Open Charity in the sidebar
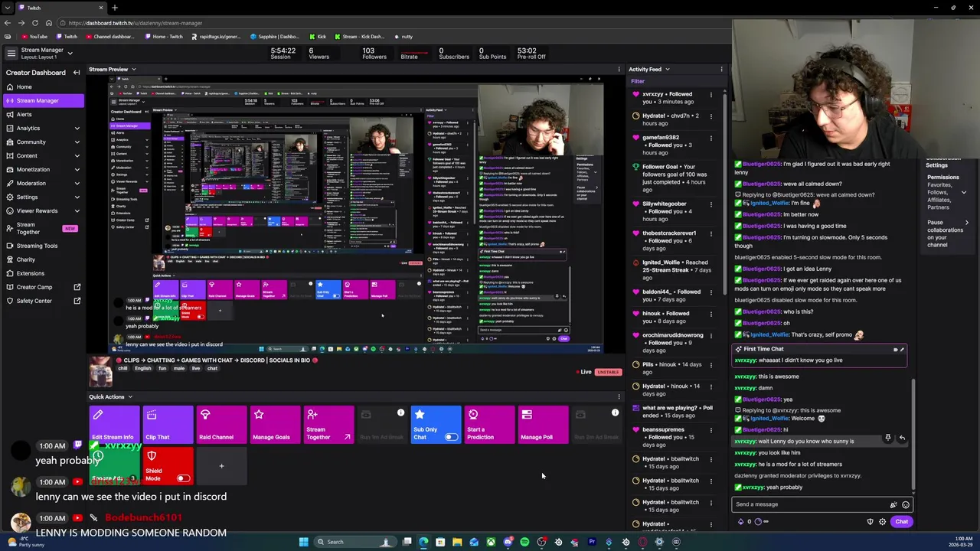Image resolution: width=980 pixels, height=551 pixels. pyautogui.click(x=43, y=259)
